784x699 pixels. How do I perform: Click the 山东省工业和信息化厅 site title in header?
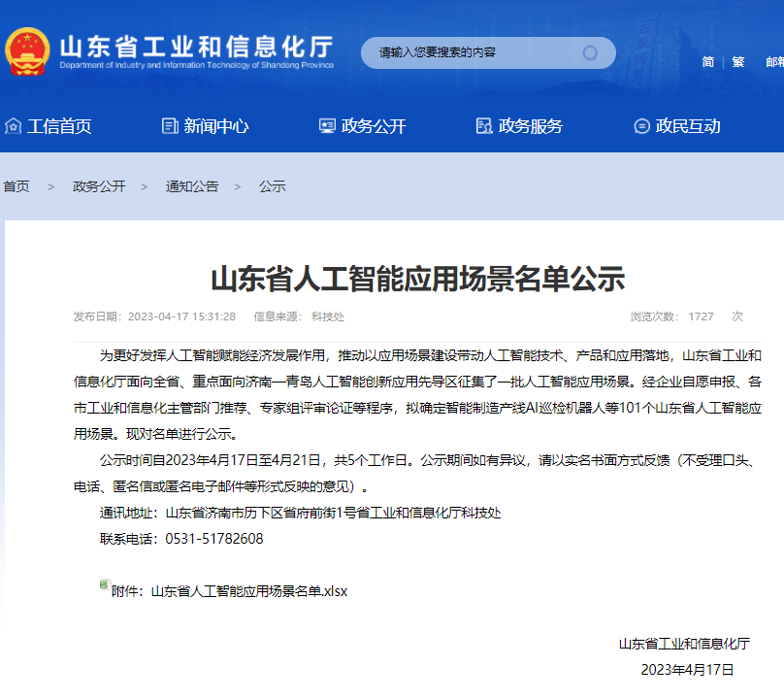(x=196, y=47)
